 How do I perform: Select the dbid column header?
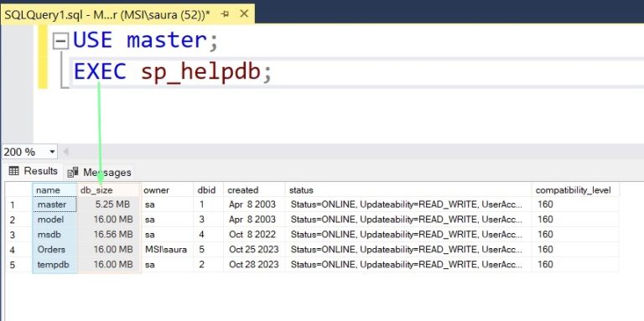[x=209, y=190]
